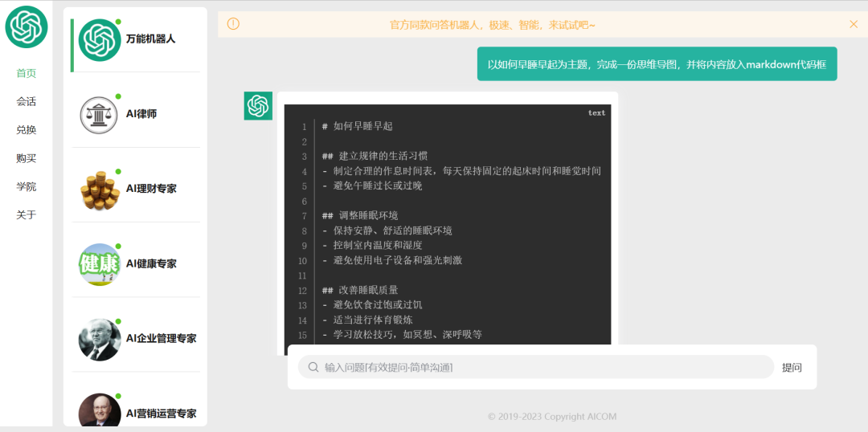Open 购买 in the left navigation
Viewport: 868px width, 432px height.
pos(26,158)
